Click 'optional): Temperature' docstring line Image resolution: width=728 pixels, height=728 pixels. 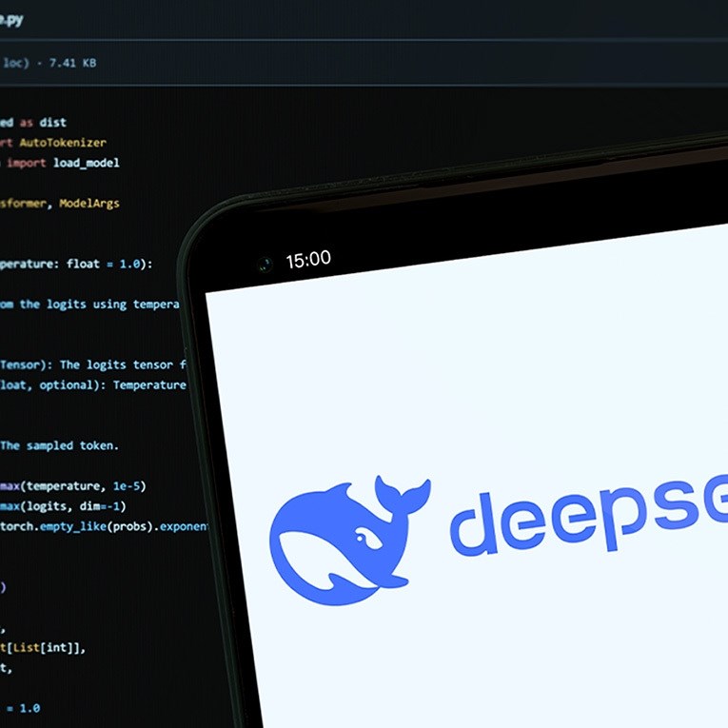click(112, 385)
